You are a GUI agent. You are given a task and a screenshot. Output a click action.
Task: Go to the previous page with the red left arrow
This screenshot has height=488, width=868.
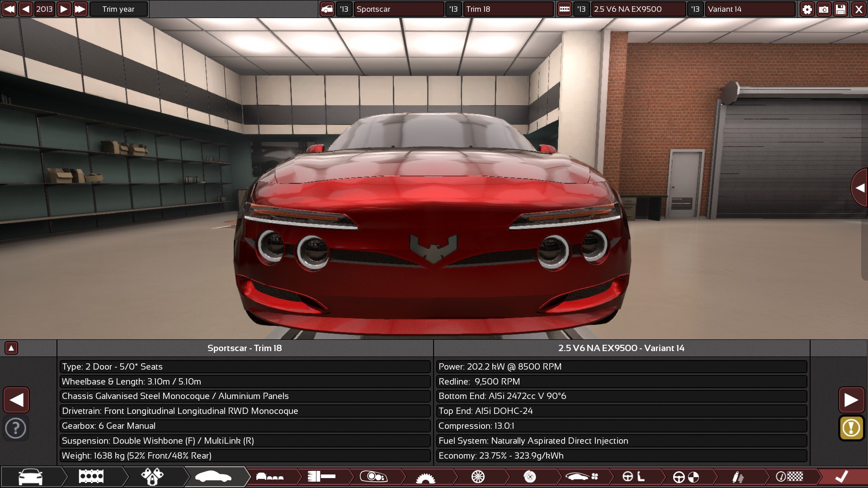[x=16, y=400]
